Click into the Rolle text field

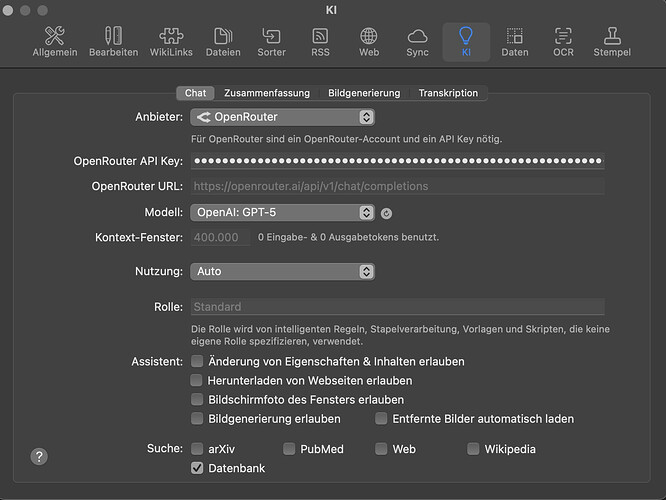point(397,307)
